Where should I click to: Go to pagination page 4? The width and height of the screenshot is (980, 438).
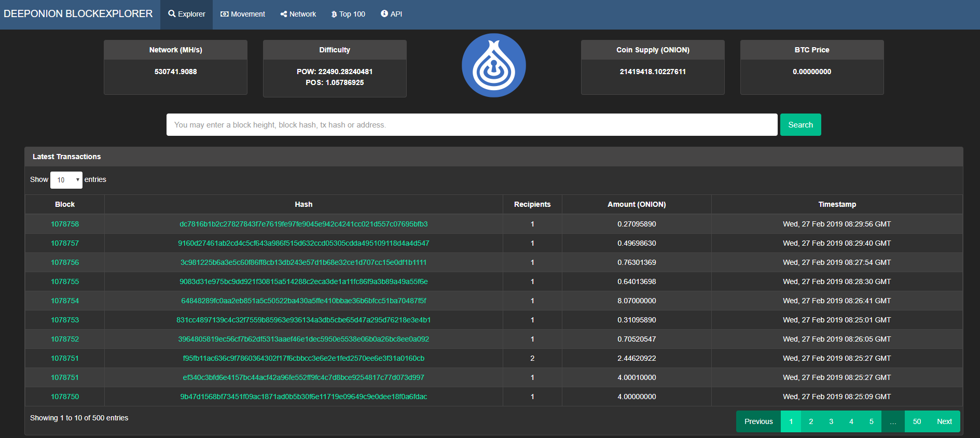point(851,421)
